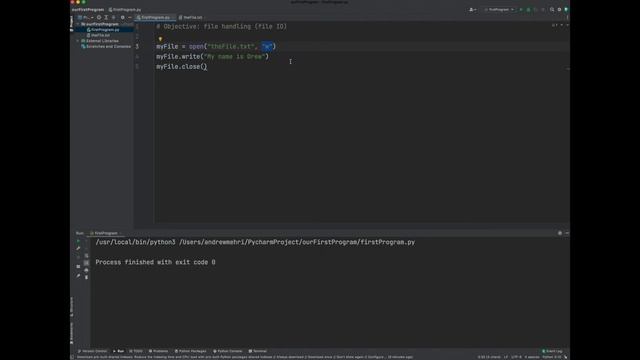This screenshot has width=640, height=360.
Task: Click the selected "w" mode string in code
Action: click(x=267, y=47)
